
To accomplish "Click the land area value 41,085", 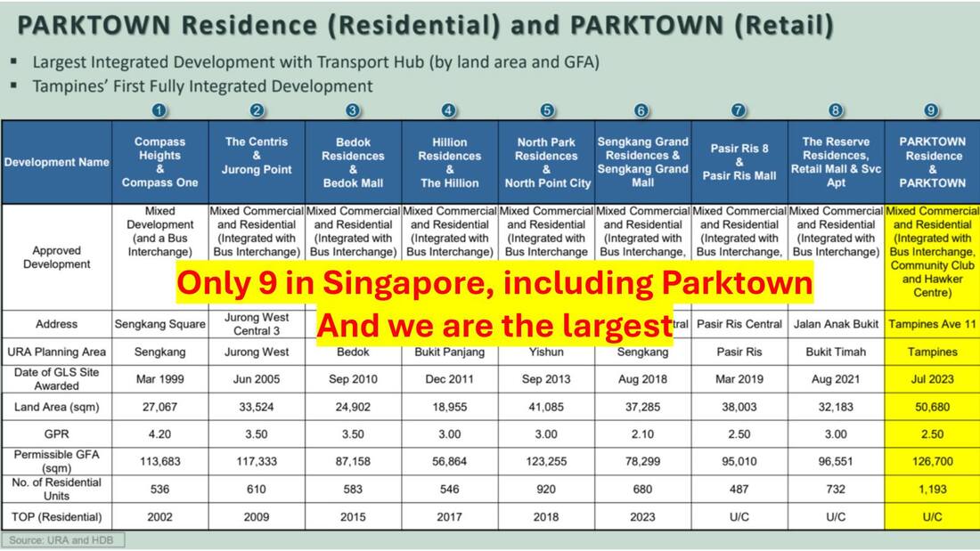I will click(546, 407).
